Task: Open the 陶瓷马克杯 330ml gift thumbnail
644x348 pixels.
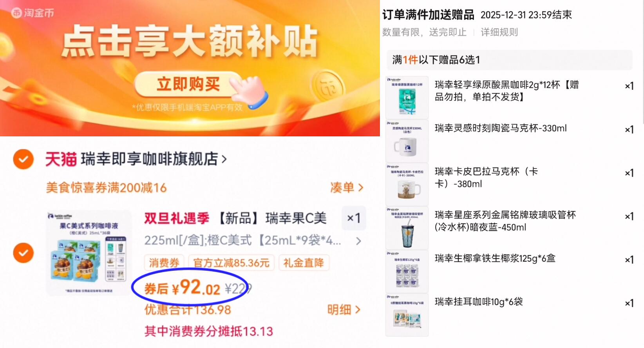Action: pyautogui.click(x=407, y=141)
